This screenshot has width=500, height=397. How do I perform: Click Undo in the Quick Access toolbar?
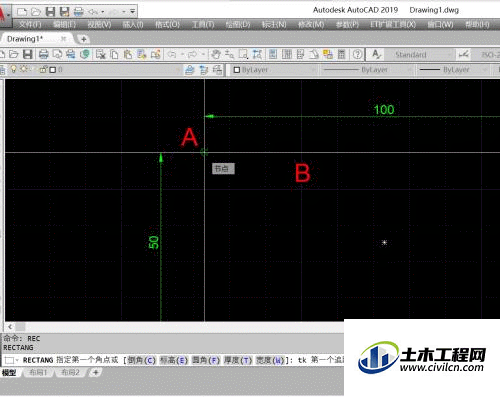coord(93,12)
